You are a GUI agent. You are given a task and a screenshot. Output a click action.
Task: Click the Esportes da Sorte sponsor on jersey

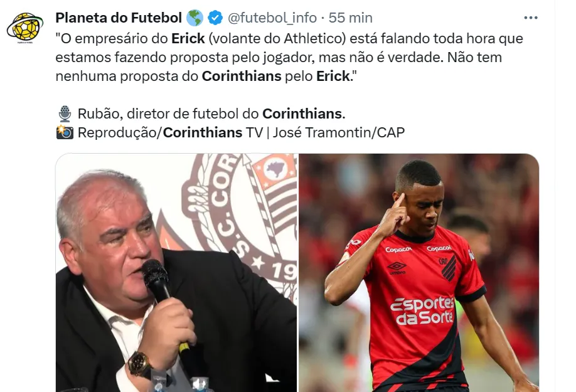point(422,311)
